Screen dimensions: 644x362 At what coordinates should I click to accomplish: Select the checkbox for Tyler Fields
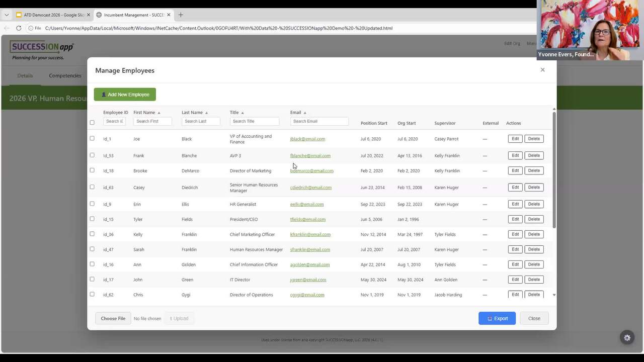(x=92, y=219)
